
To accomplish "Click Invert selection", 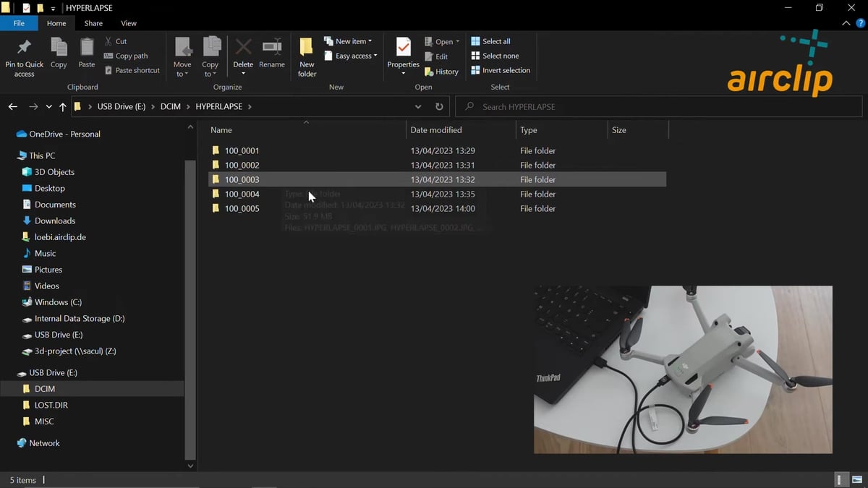I will pos(501,70).
